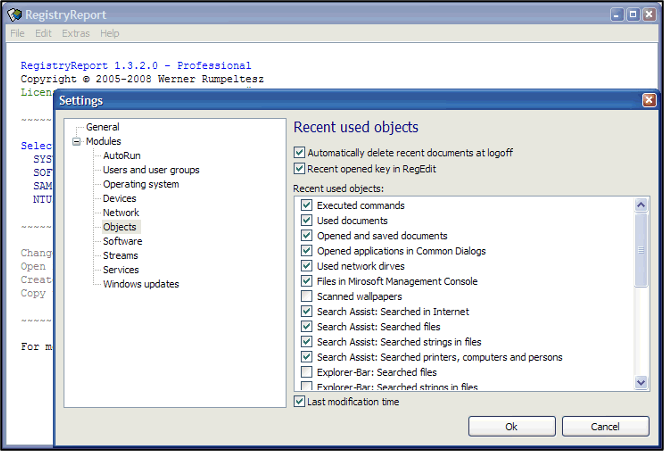Maximize the RegistryReport window
Viewport: 664px width, 452px height.
(x=633, y=15)
